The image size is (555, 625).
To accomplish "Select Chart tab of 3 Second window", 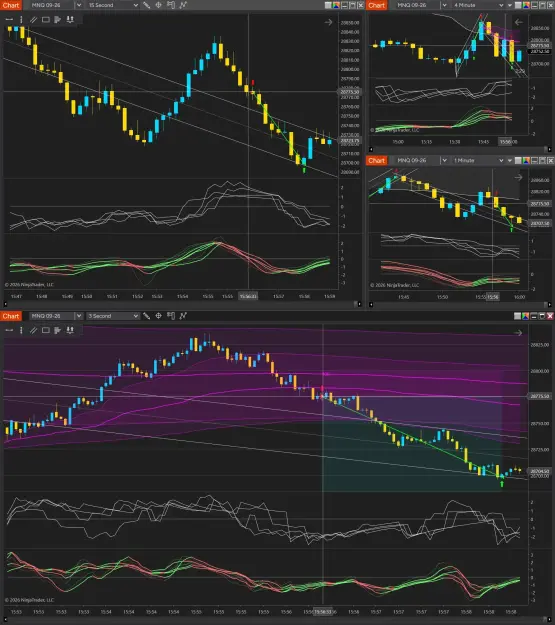I will [11, 316].
